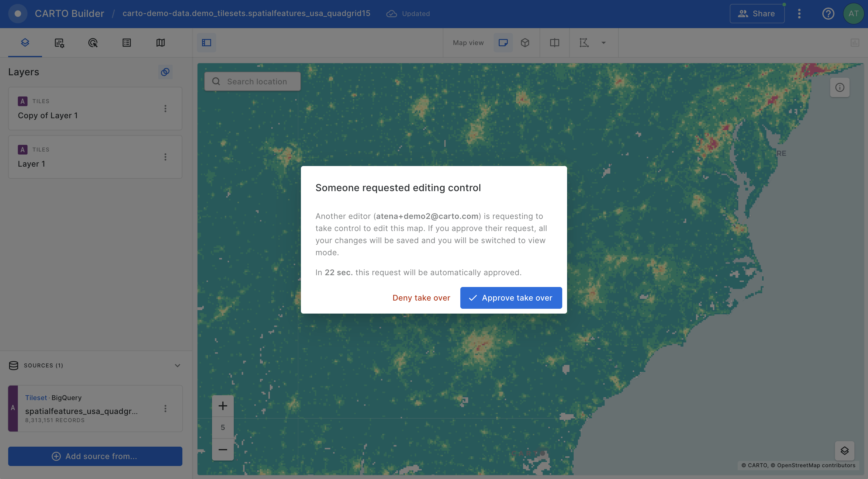Toggle the left sidebar panel visibility

(206, 43)
